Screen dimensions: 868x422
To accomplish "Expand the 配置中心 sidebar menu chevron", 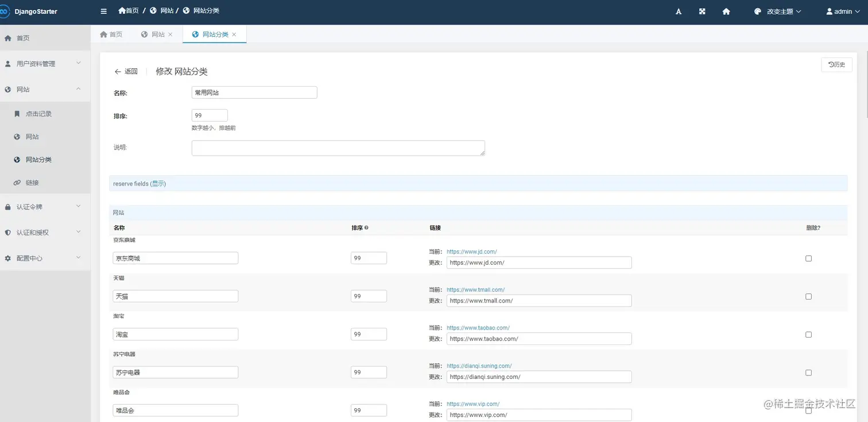I will click(79, 258).
